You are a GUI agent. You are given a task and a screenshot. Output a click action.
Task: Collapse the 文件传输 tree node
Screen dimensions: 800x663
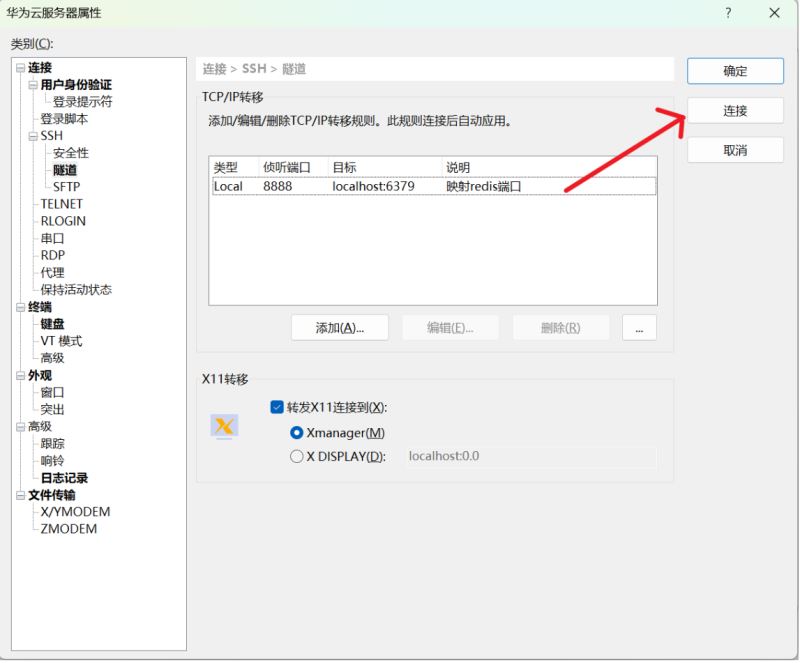click(x=20, y=495)
